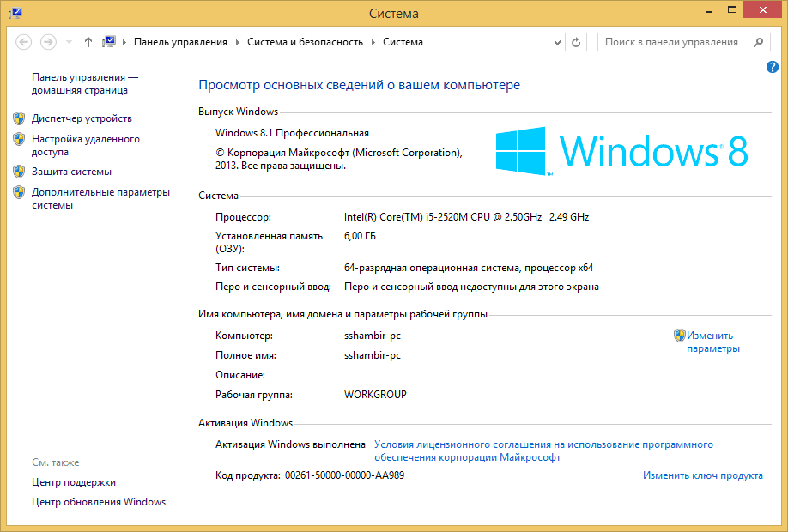Click the forward navigation arrow
The width and height of the screenshot is (788, 532).
48,42
